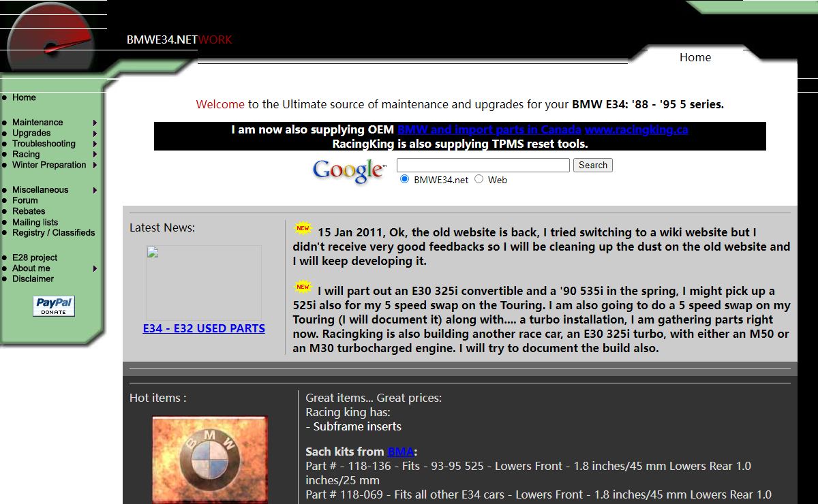
Task: Click the Google Search button
Action: 593,165
